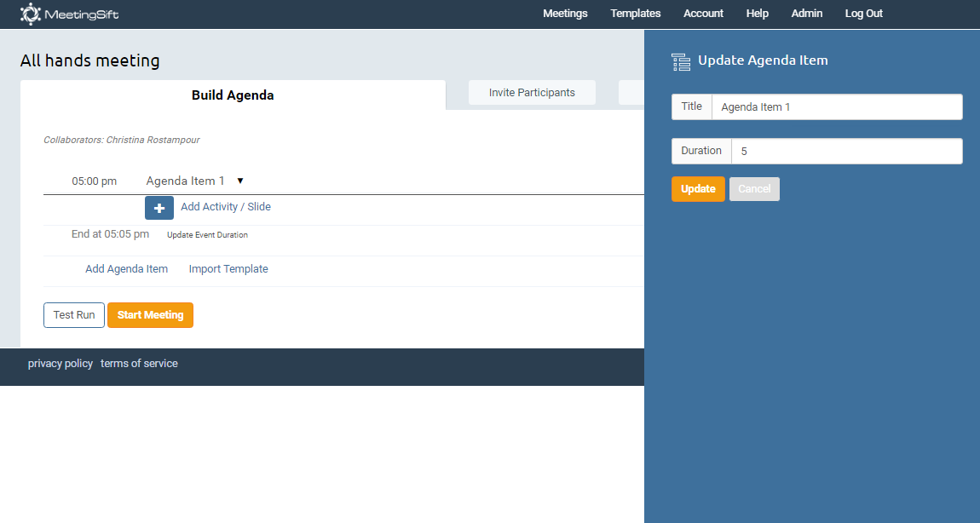Expand the Agenda Item 1 dropdown arrow
This screenshot has height=523, width=980.
240,181
